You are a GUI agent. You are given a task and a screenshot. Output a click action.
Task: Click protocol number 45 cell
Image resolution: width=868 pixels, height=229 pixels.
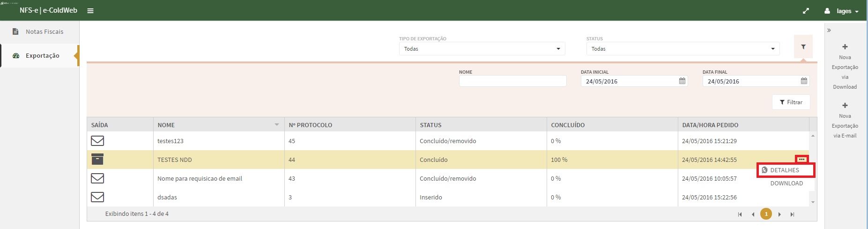point(350,141)
